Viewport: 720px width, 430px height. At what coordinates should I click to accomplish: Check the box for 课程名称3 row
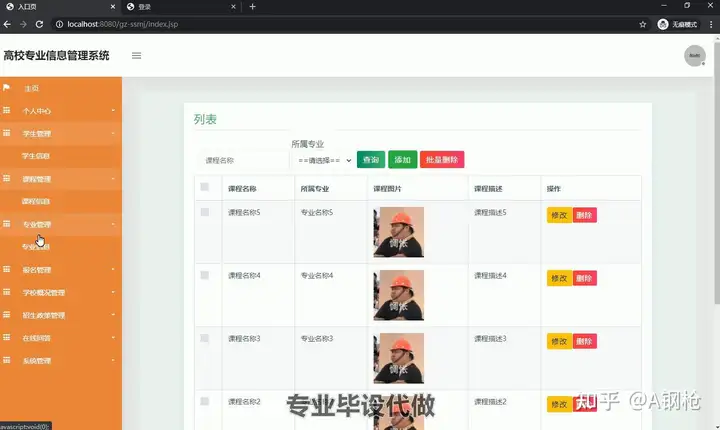[204, 338]
